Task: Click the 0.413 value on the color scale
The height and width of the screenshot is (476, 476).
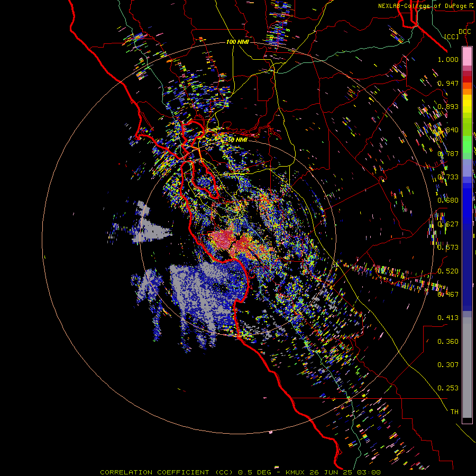Action: click(x=448, y=318)
